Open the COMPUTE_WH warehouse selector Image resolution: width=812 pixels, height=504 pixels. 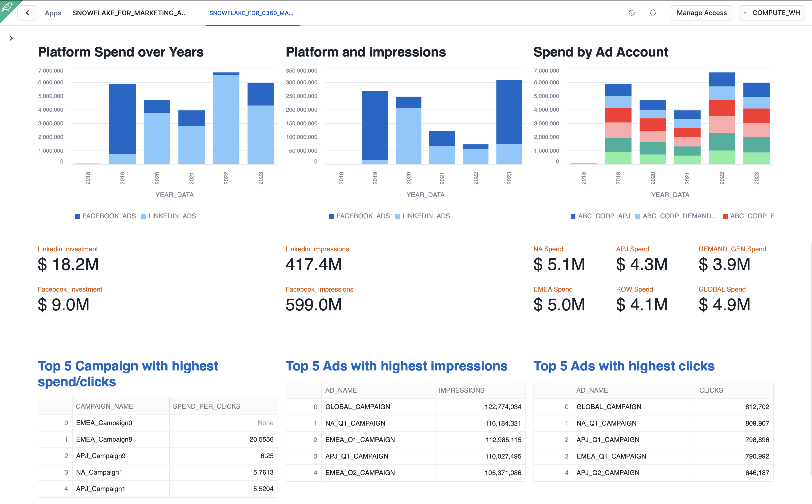tap(772, 13)
